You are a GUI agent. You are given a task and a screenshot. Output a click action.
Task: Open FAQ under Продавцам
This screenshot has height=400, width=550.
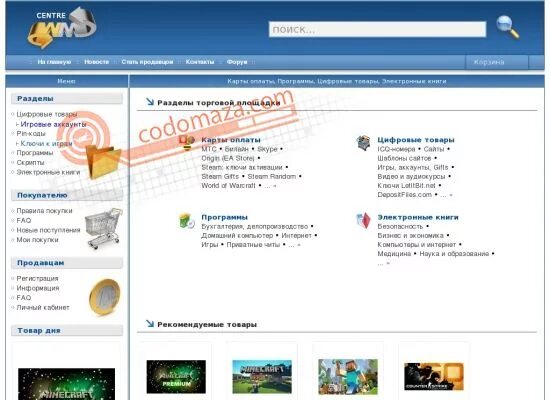coord(24,298)
